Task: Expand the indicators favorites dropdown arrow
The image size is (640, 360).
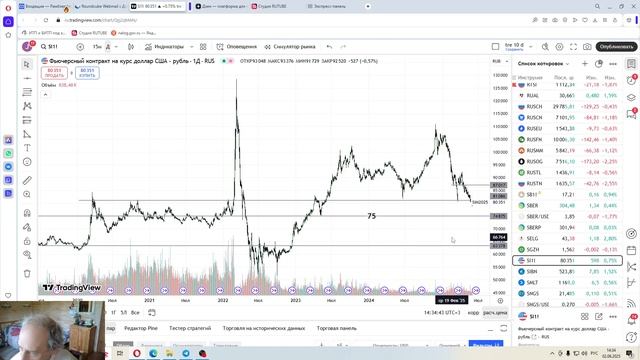Action: click(x=191, y=47)
